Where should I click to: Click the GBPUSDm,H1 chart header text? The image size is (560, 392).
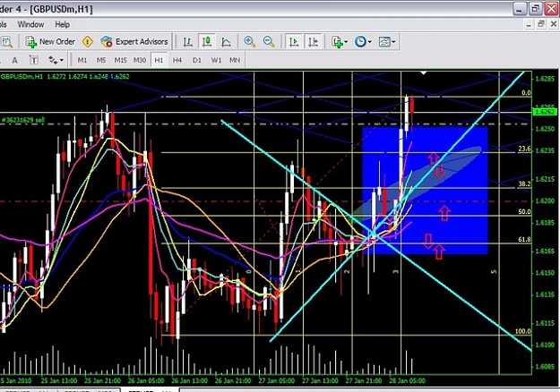pyautogui.click(x=65, y=76)
